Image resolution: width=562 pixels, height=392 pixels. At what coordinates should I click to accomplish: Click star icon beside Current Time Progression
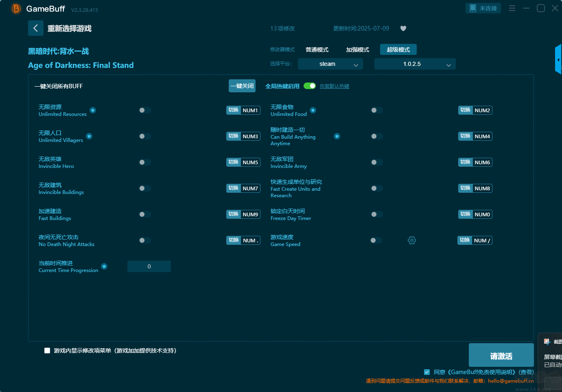coord(104,266)
